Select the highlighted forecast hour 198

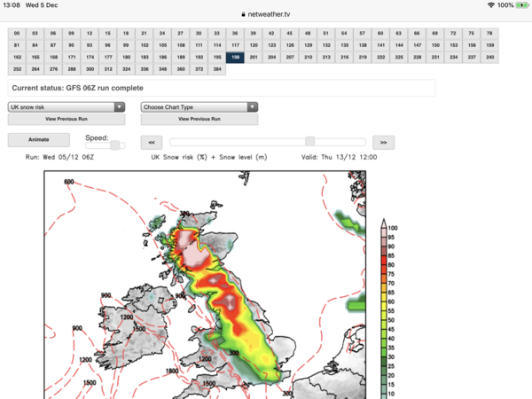(234, 56)
